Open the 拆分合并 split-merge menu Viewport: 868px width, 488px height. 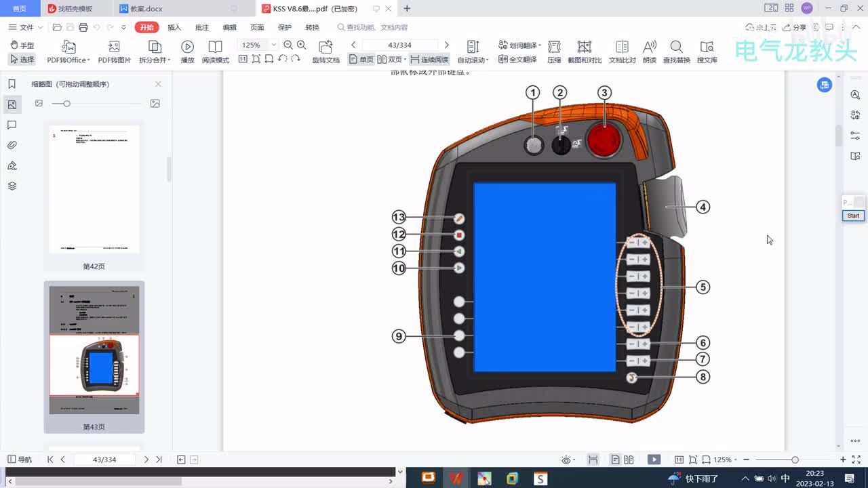point(155,52)
